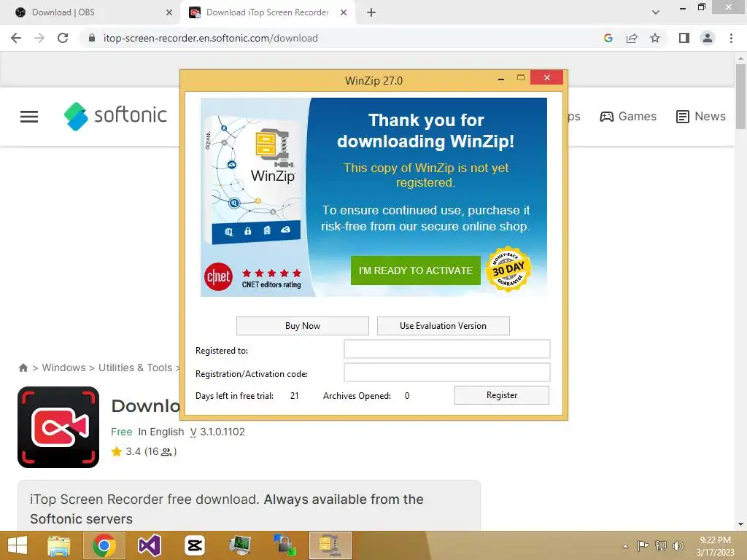Add a new browser tab

tap(371, 12)
